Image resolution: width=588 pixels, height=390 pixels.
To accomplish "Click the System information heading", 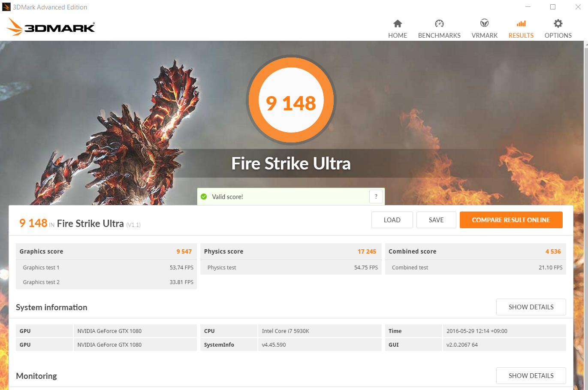I will pos(51,307).
